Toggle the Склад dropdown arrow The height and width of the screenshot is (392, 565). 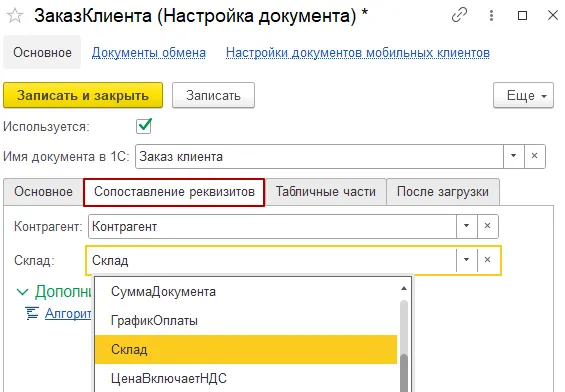point(466,260)
